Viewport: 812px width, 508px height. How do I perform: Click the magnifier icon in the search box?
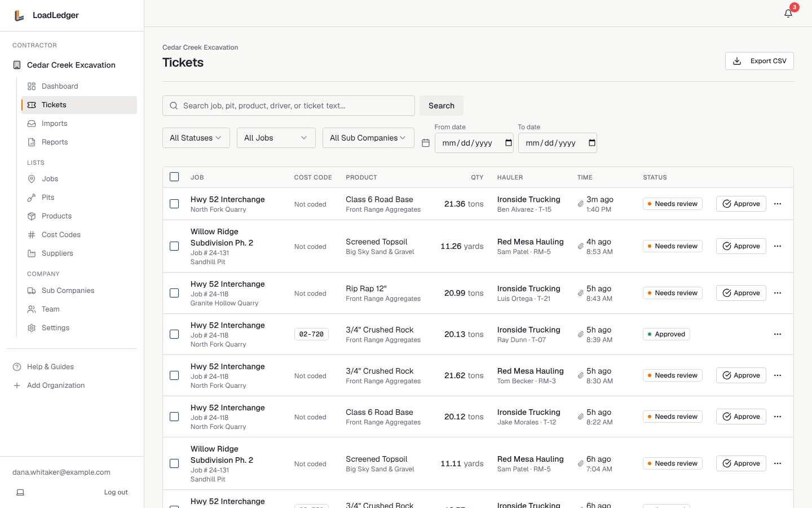tap(174, 106)
